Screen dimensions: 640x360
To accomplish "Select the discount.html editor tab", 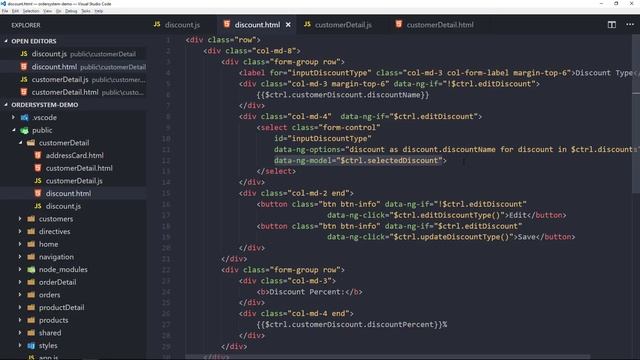I will [257, 25].
